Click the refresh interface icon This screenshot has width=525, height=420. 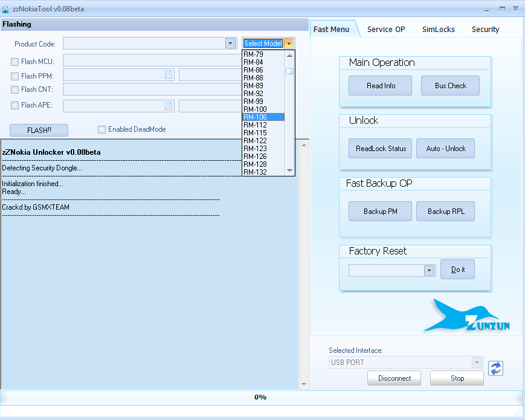495,369
